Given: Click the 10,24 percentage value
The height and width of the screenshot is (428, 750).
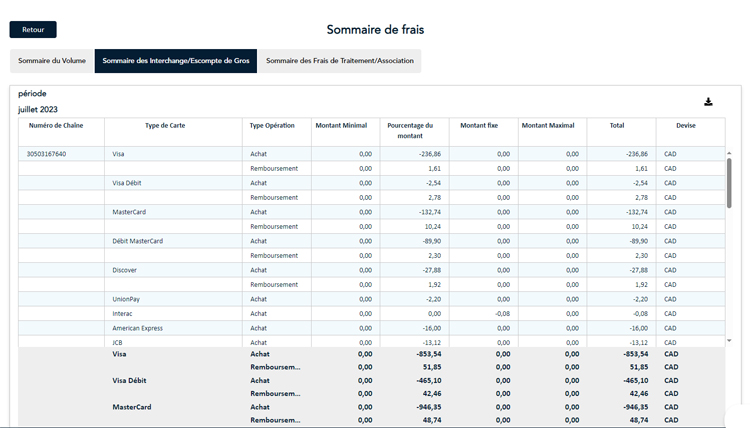Looking at the screenshot, I should click(433, 227).
